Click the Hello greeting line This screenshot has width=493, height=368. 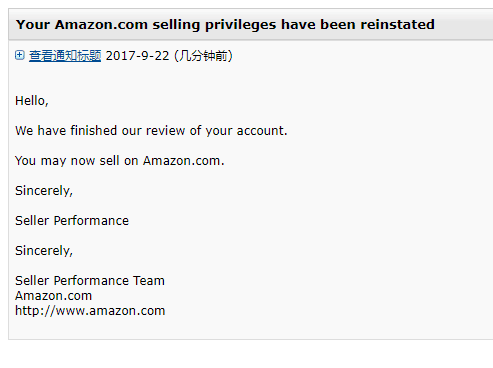pos(32,101)
